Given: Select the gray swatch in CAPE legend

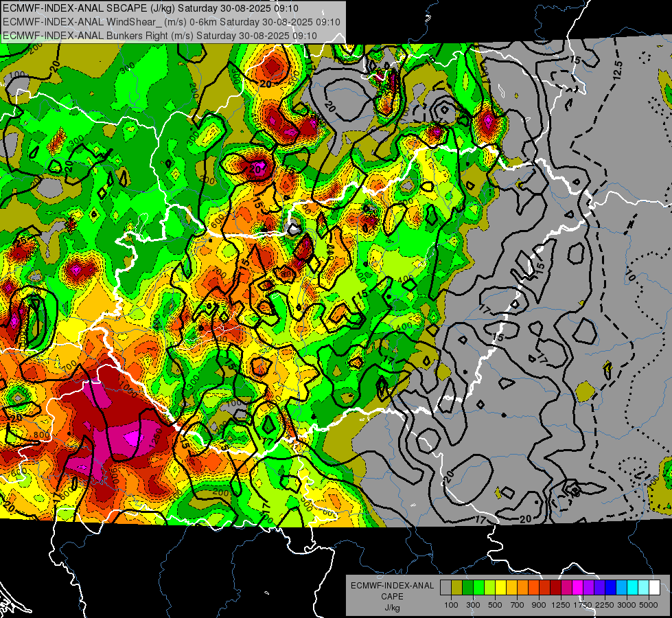Looking at the screenshot, I should coord(445,588).
